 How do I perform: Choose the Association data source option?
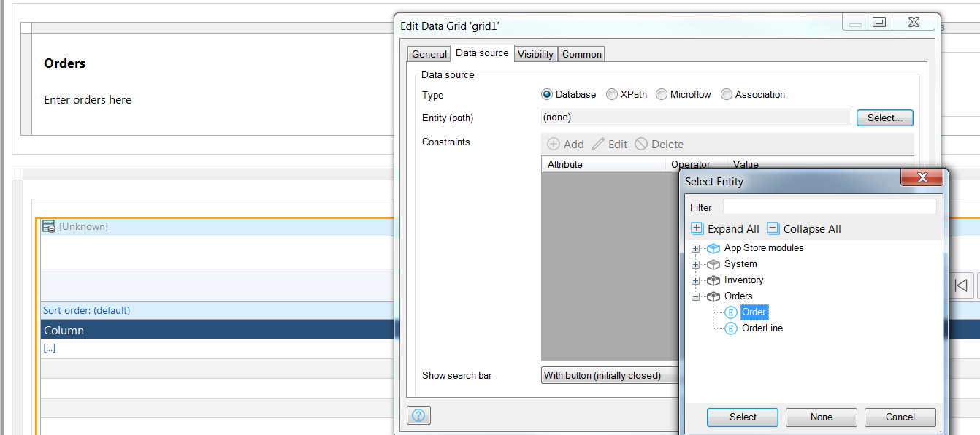coord(727,94)
